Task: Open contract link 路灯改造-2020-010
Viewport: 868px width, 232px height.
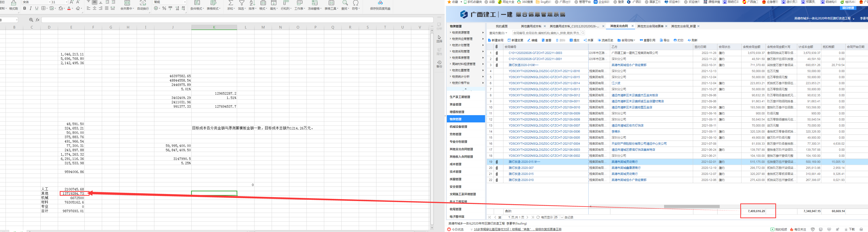Action: [x=521, y=180]
